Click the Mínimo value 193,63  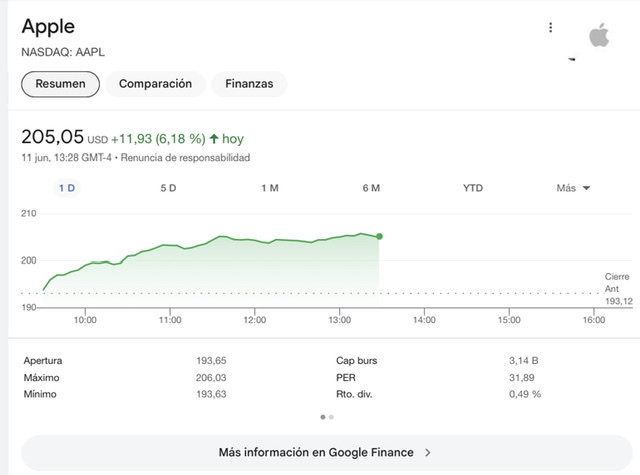(x=211, y=394)
